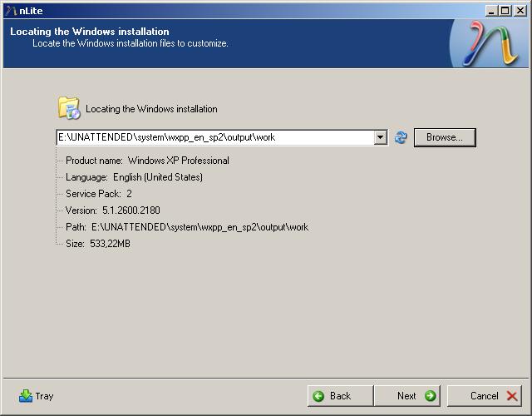Select the Size: 533,22MB row

(98, 244)
